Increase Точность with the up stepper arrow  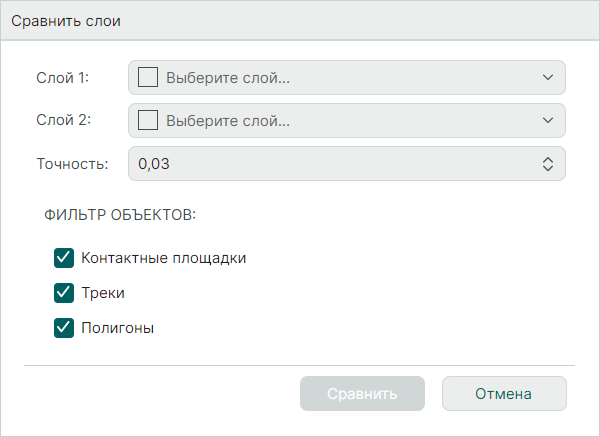point(547,159)
